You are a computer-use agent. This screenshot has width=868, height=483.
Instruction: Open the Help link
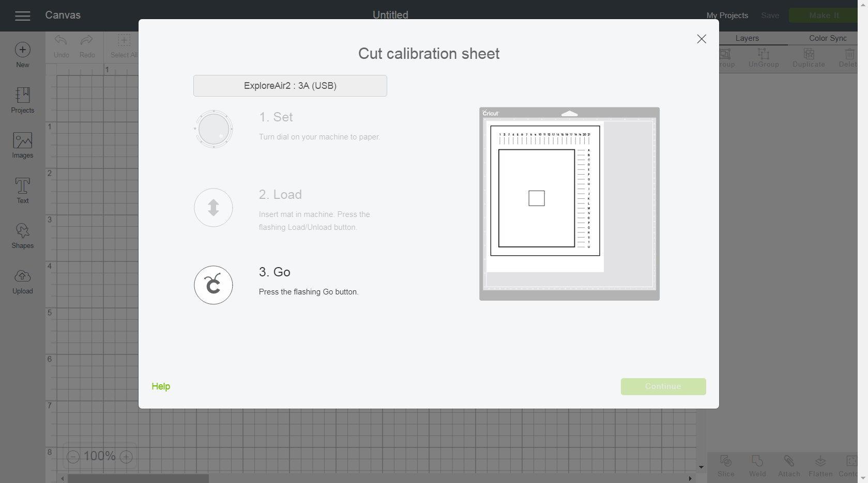161,386
